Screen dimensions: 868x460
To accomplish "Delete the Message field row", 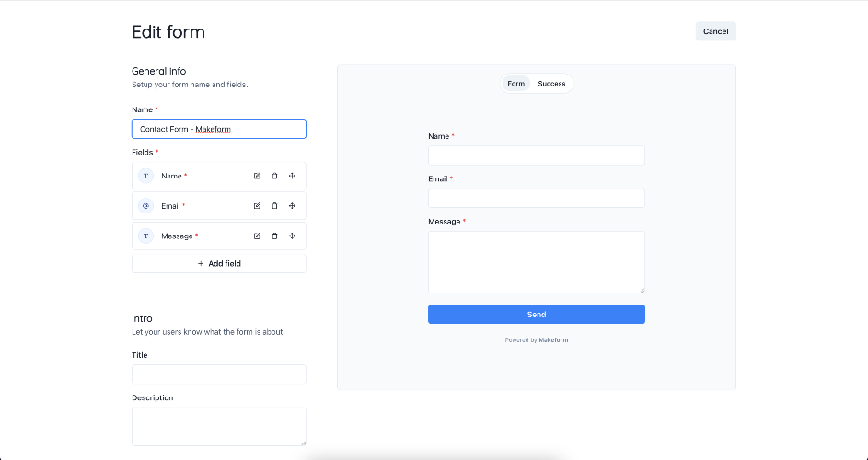I will click(x=274, y=236).
